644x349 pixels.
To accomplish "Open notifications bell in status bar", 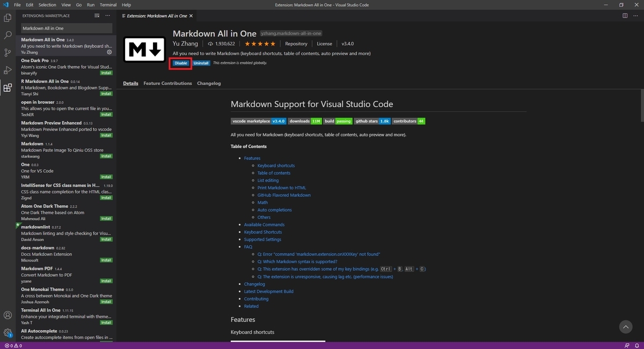I will 637,346.
